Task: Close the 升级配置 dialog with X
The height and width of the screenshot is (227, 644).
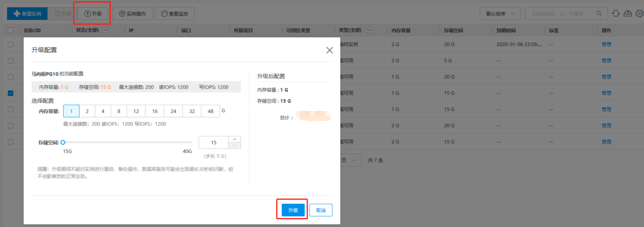Action: coord(329,50)
